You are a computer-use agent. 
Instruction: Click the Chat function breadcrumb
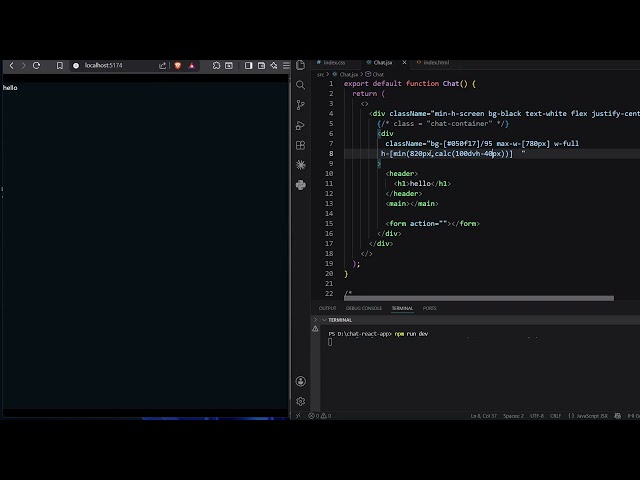click(x=378, y=74)
